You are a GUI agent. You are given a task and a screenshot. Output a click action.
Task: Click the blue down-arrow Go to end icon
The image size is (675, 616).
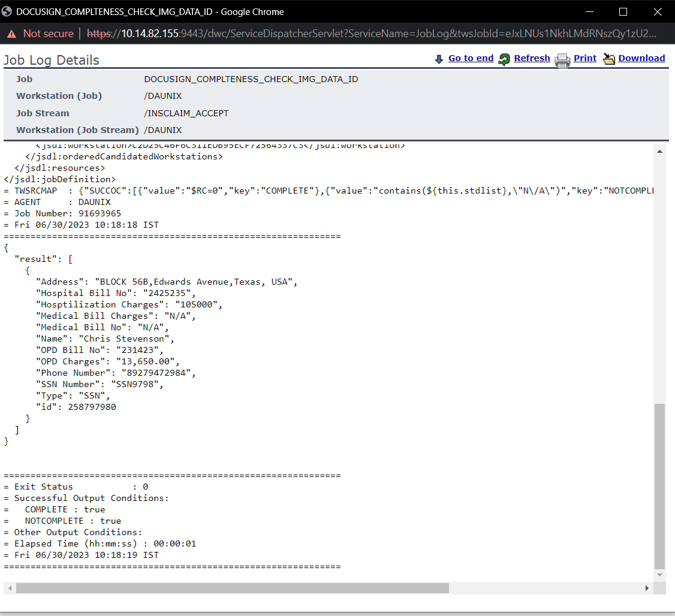[x=439, y=59]
